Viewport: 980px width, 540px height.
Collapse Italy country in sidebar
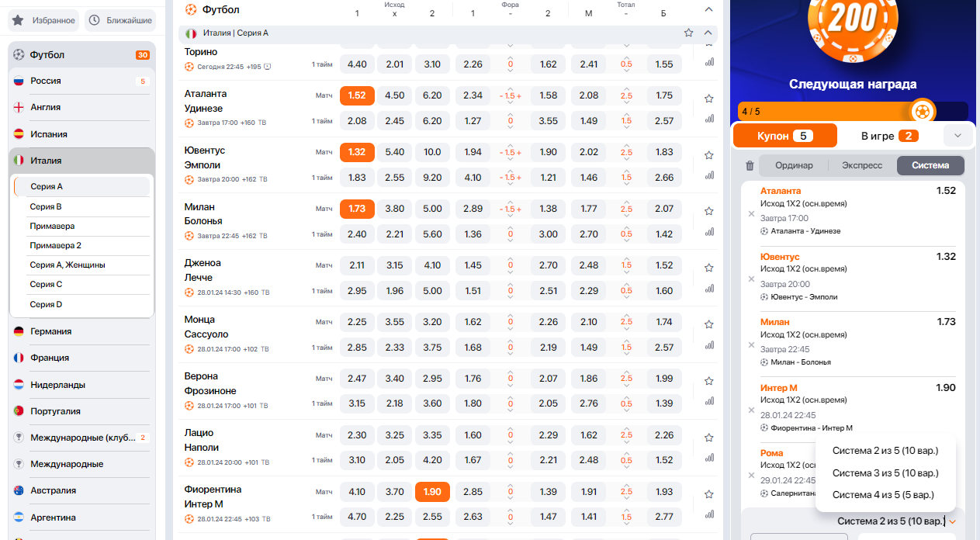click(x=81, y=161)
